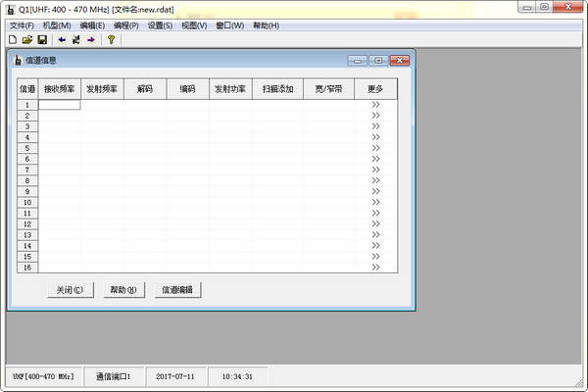
Task: Expand more options for channel 9
Action: pos(375,192)
